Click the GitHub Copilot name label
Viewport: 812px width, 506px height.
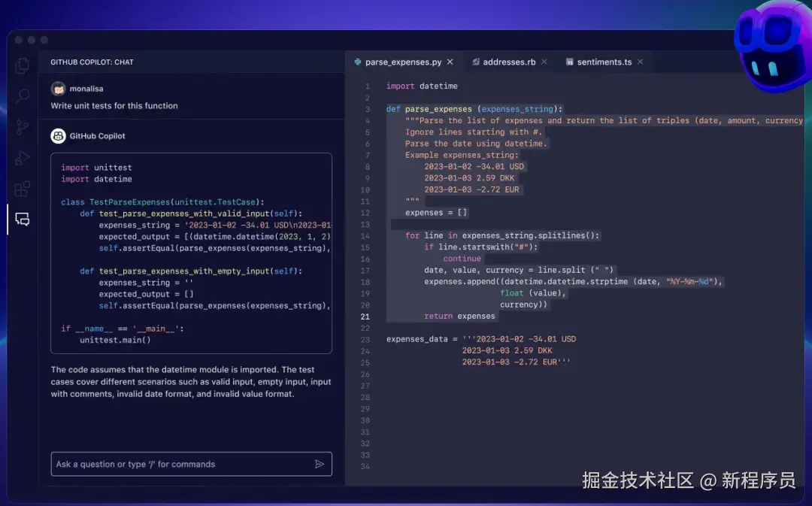97,135
